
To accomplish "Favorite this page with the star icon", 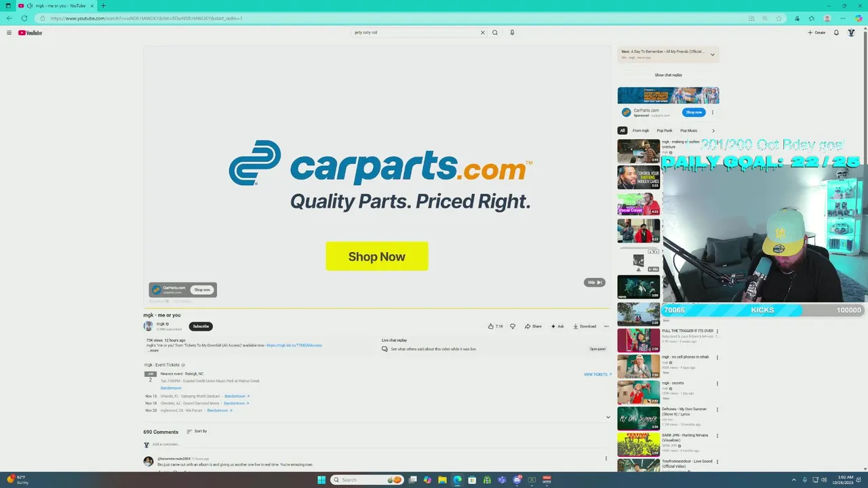I will click(779, 18).
